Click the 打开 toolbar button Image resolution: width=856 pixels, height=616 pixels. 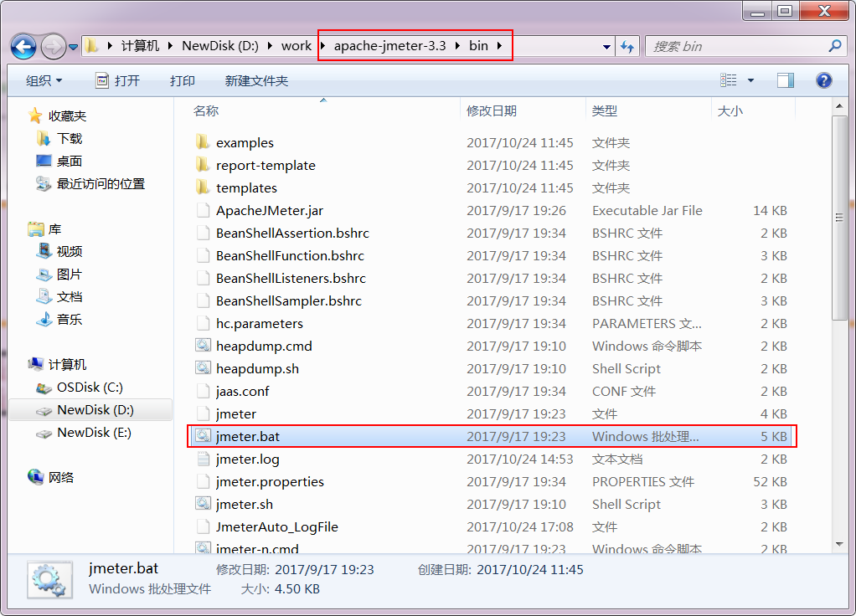pos(118,80)
